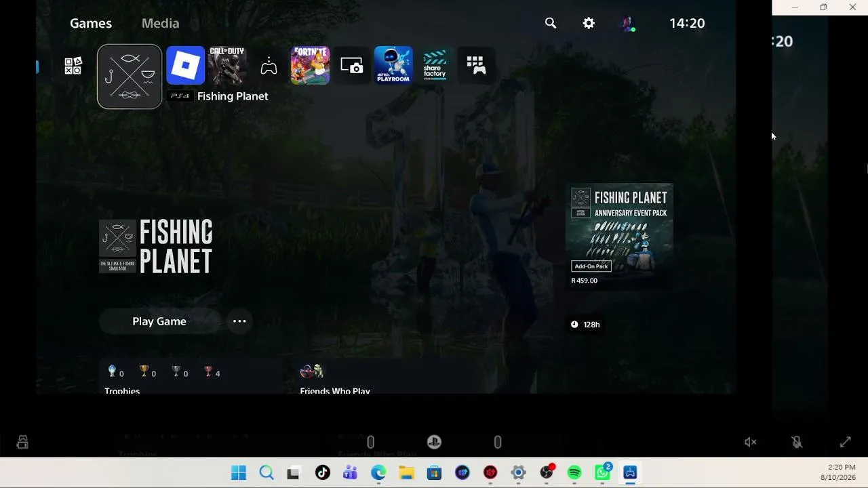
Task: Toggle the microphone mute in Remote Play
Action: coord(797,442)
